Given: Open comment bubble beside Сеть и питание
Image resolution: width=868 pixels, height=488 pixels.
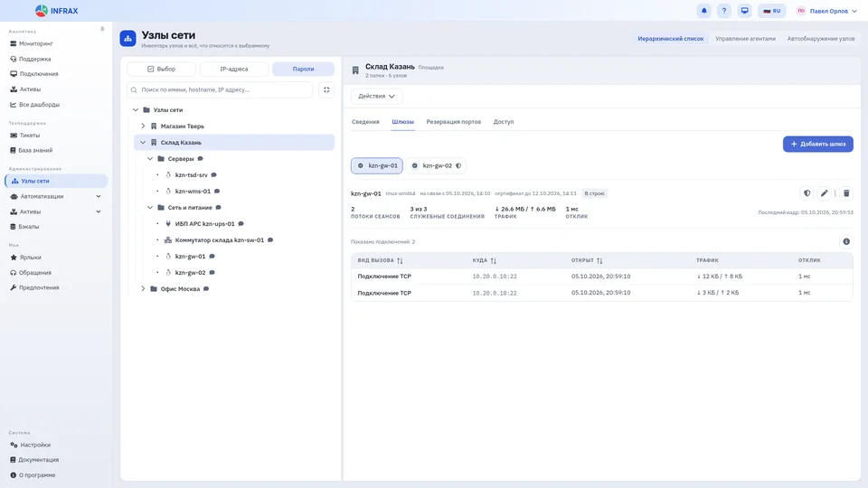Looking at the screenshot, I should point(218,208).
